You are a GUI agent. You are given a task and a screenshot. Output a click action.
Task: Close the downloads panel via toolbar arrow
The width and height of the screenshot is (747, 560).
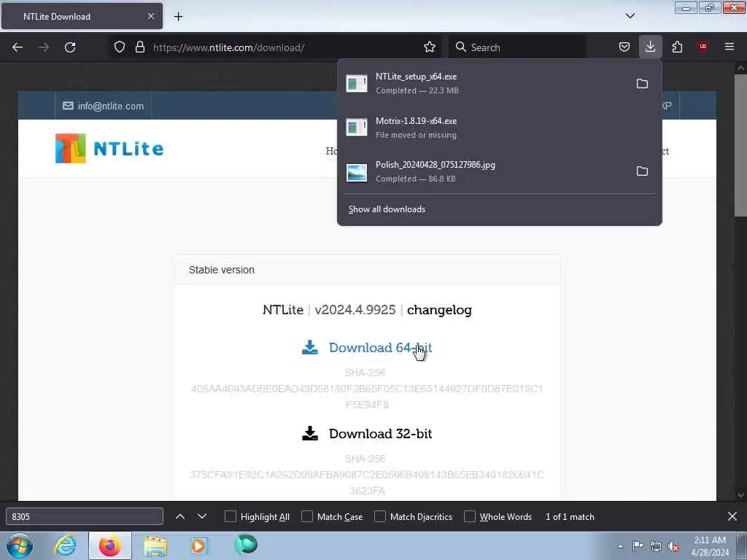650,47
